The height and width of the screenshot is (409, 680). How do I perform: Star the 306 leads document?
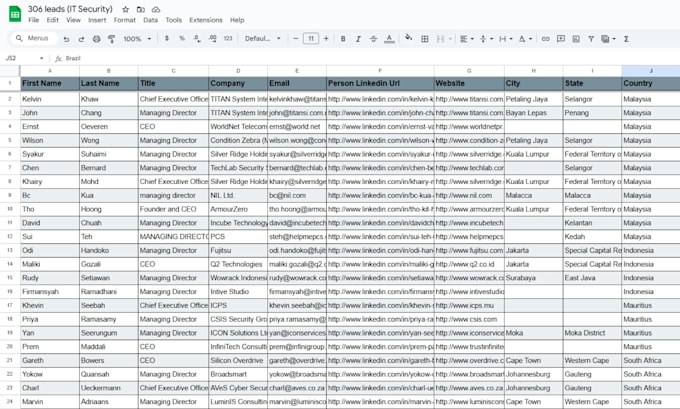[x=125, y=9]
